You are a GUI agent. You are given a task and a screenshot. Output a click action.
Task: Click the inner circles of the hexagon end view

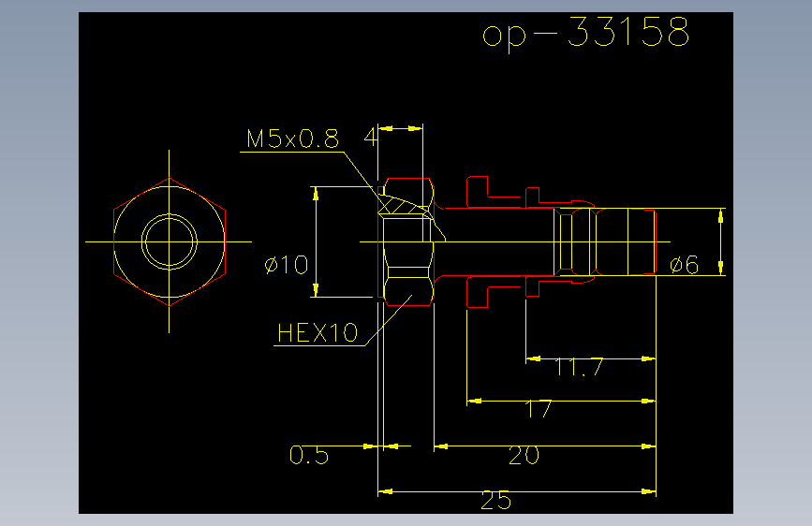[x=170, y=241]
